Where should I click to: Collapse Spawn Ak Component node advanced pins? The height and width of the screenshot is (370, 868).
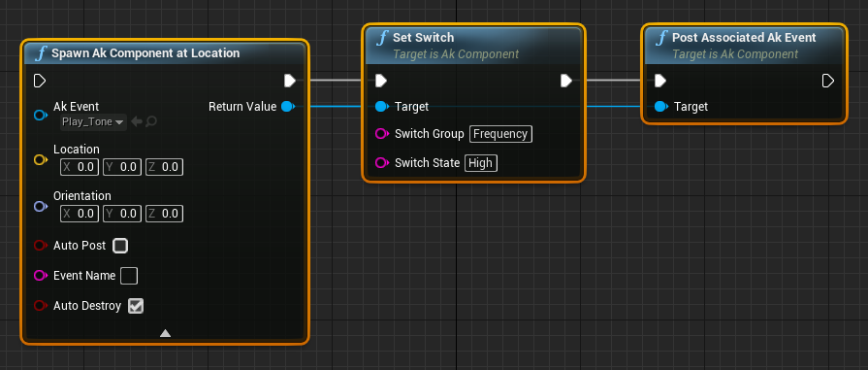pos(165,333)
